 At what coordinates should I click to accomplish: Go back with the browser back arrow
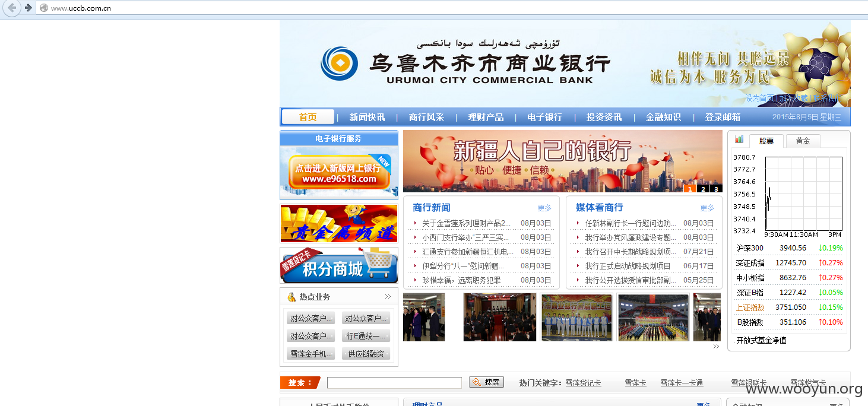coord(11,8)
